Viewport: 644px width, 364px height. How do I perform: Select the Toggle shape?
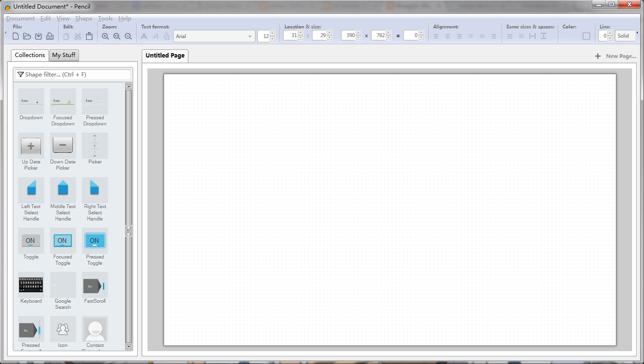coord(31,240)
